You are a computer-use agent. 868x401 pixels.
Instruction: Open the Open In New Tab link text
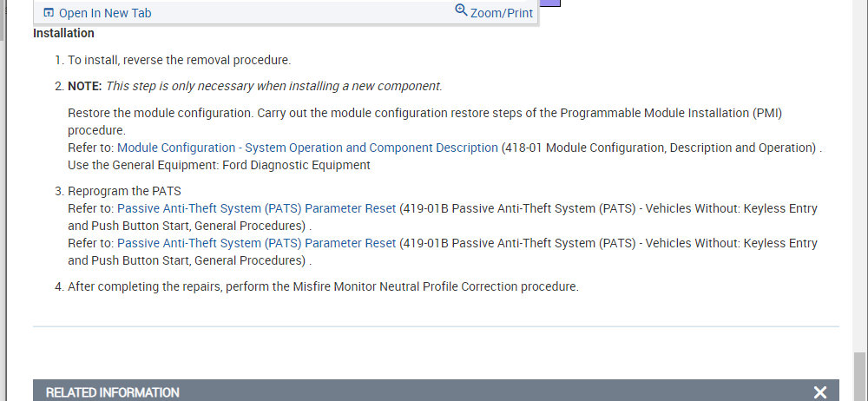pos(104,13)
